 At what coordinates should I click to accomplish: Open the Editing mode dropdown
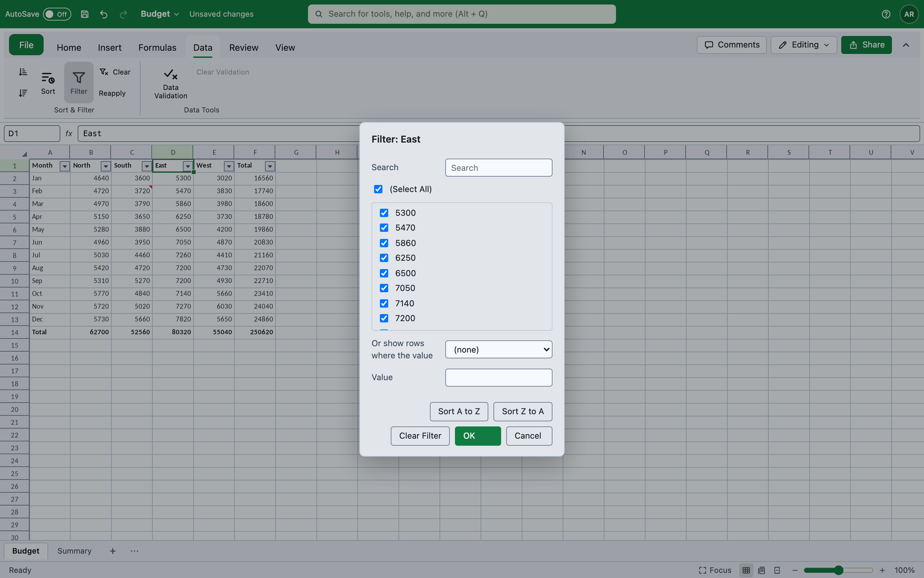point(804,45)
